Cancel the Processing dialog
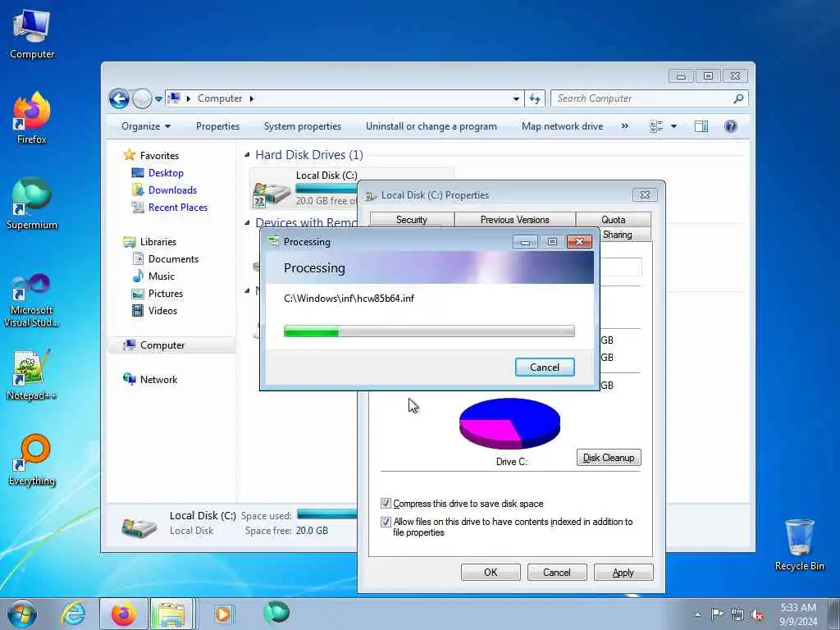This screenshot has width=840, height=630. [545, 367]
